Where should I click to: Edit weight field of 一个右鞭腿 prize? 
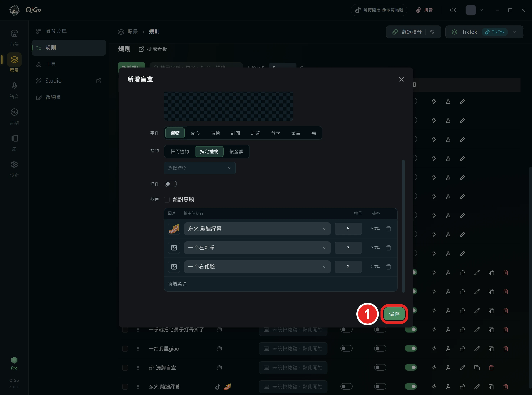tap(348, 267)
